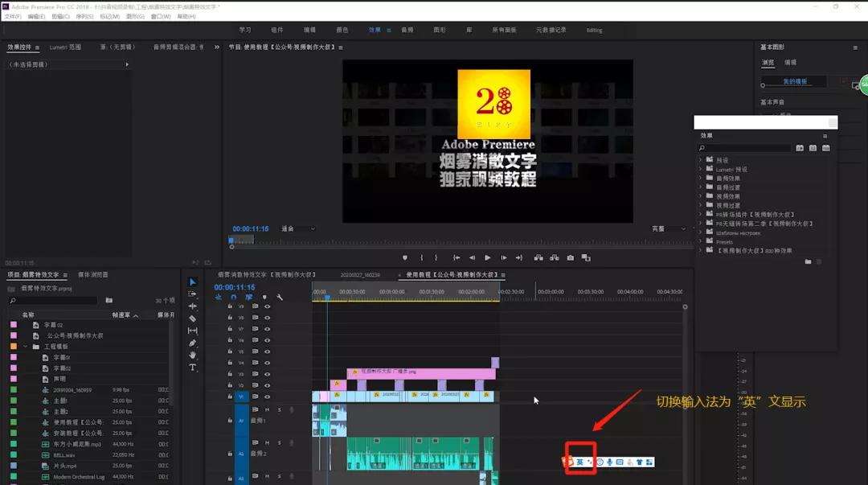Expand the 音频效果 folder
868x485 pixels.
(x=700, y=178)
